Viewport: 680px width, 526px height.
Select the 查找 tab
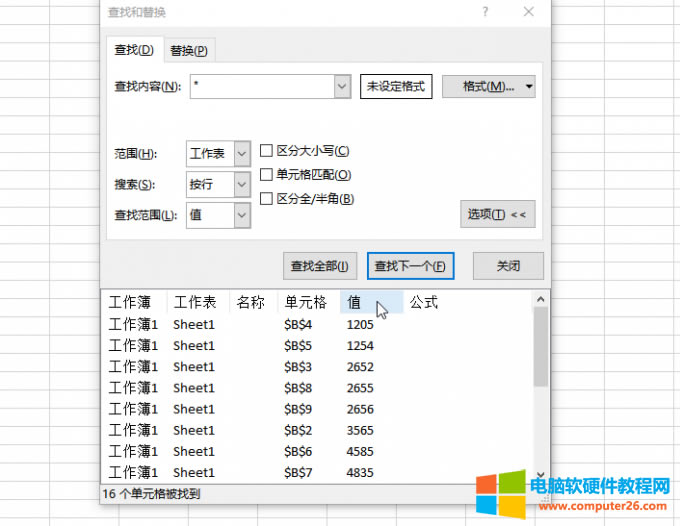(134, 50)
